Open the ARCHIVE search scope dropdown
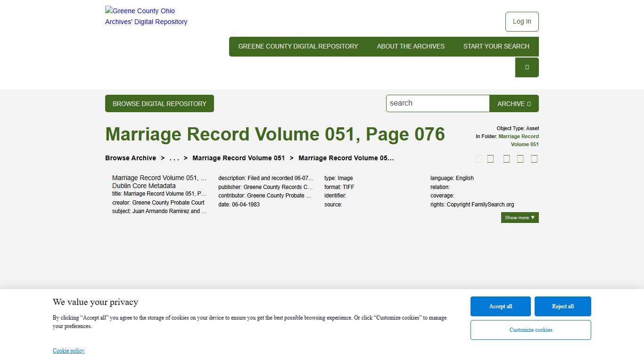This screenshot has width=644, height=362. tap(513, 103)
